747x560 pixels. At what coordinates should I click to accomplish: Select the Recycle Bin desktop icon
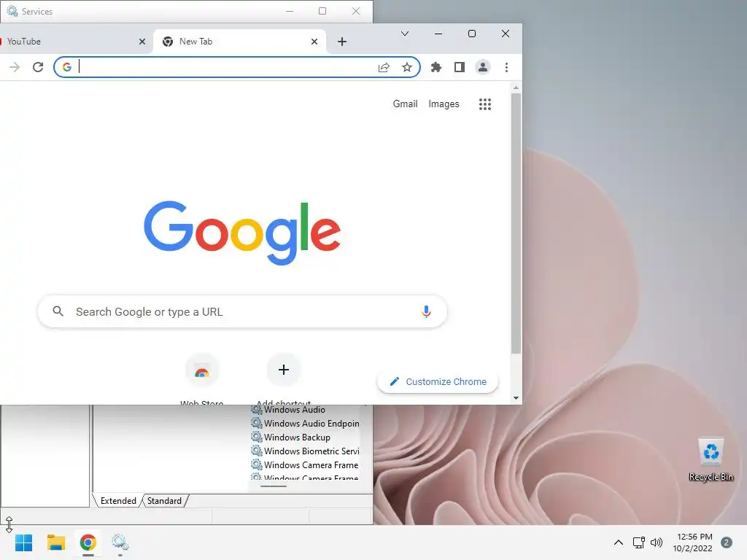(x=711, y=460)
